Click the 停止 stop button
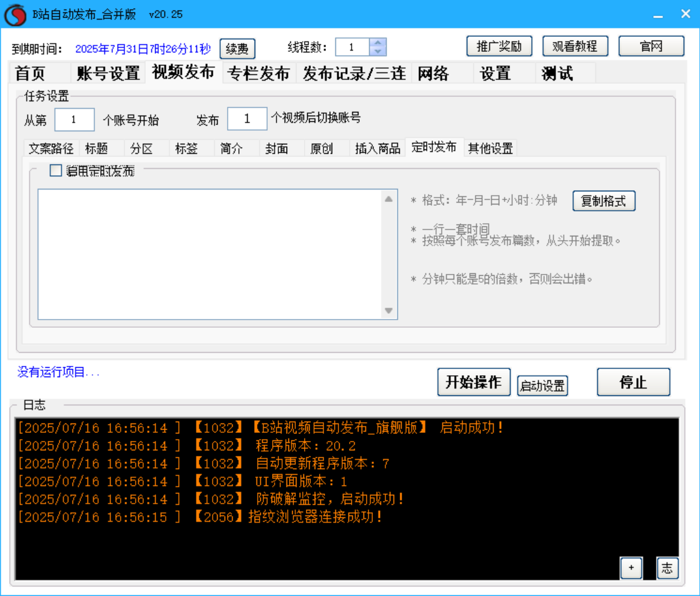The height and width of the screenshot is (596, 700). (x=633, y=381)
